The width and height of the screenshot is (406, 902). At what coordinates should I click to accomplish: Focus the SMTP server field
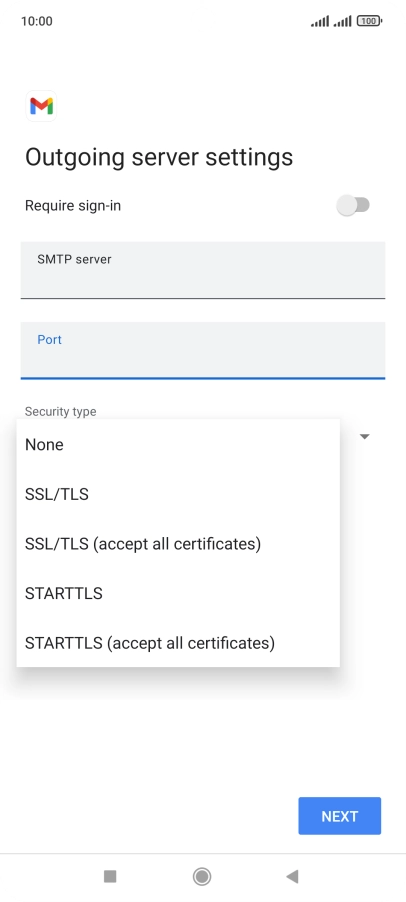tap(202, 270)
